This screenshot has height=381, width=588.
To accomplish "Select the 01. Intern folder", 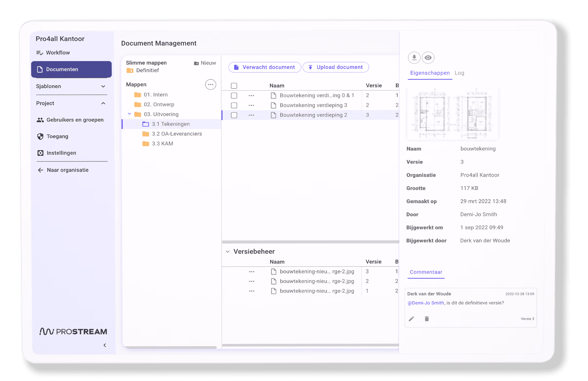I will coord(151,95).
